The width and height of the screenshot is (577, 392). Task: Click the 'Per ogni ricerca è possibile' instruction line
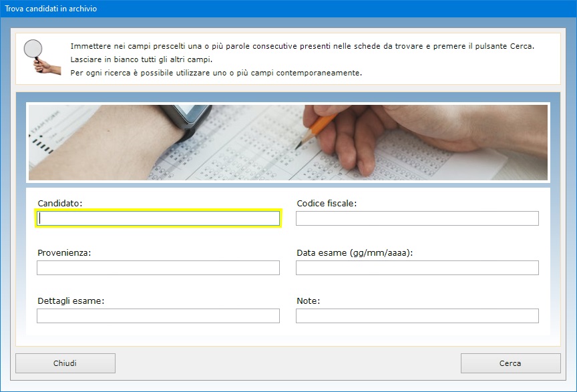(x=216, y=73)
